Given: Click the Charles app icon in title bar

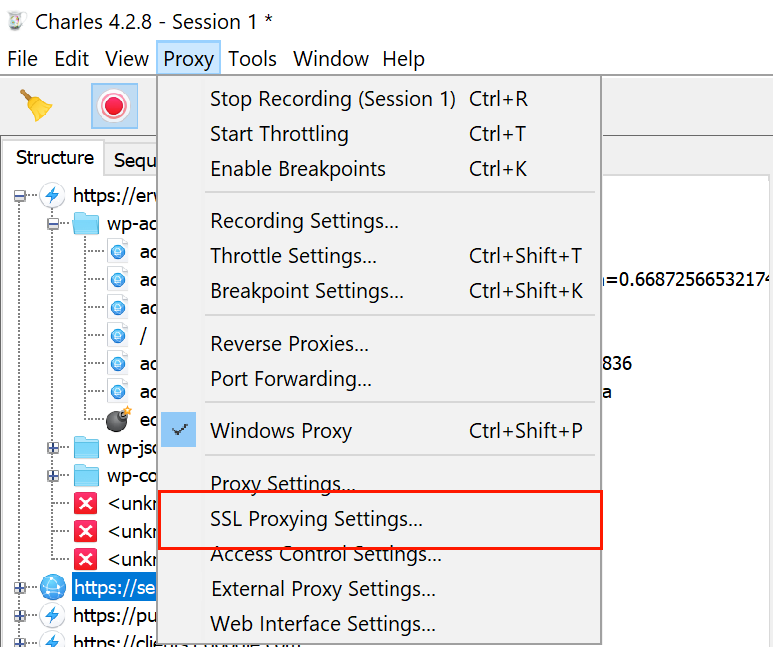Looking at the screenshot, I should pos(14,20).
